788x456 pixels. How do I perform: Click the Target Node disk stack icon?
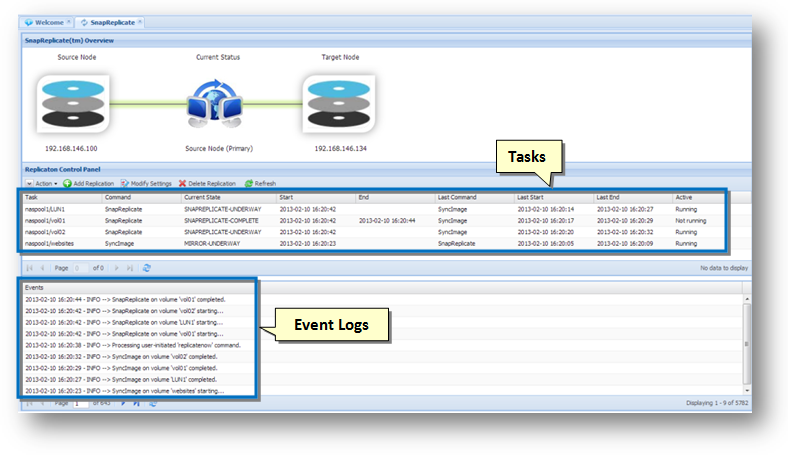[x=342, y=104]
